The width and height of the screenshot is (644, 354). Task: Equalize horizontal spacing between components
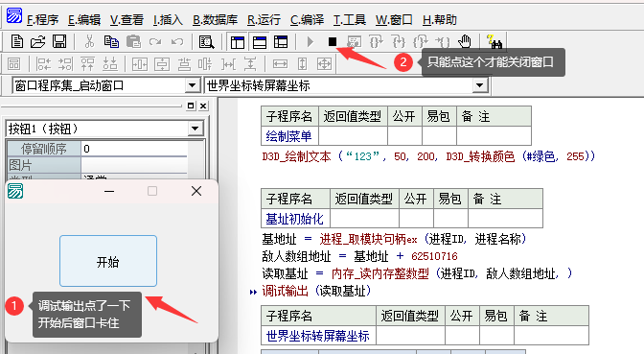(x=228, y=64)
